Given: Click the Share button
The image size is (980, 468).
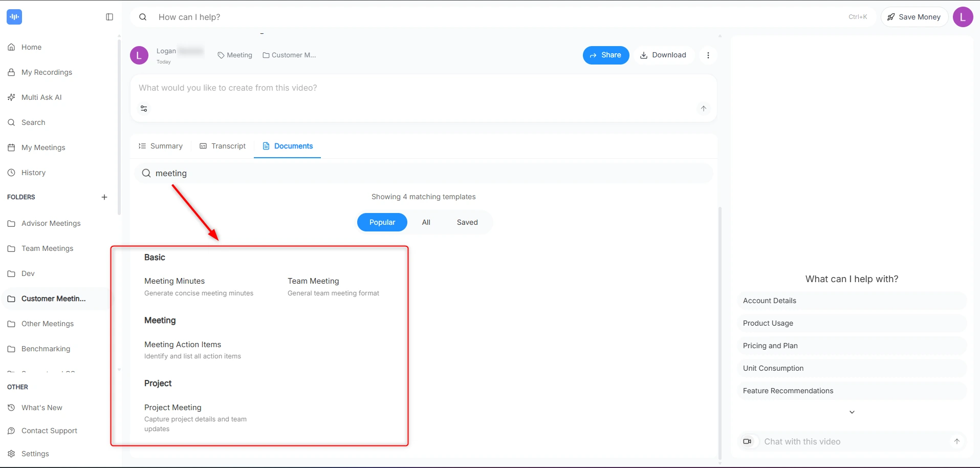Looking at the screenshot, I should coord(606,55).
